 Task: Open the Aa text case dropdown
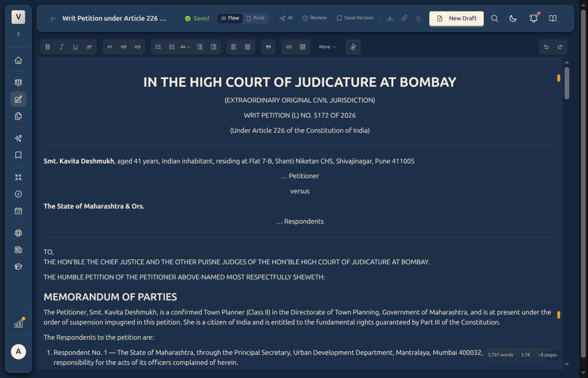tap(185, 47)
